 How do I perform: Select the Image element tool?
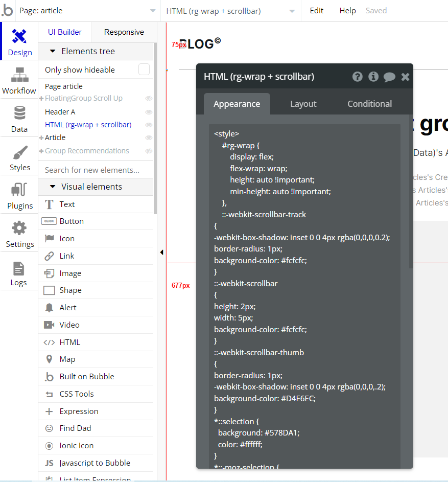click(x=96, y=273)
